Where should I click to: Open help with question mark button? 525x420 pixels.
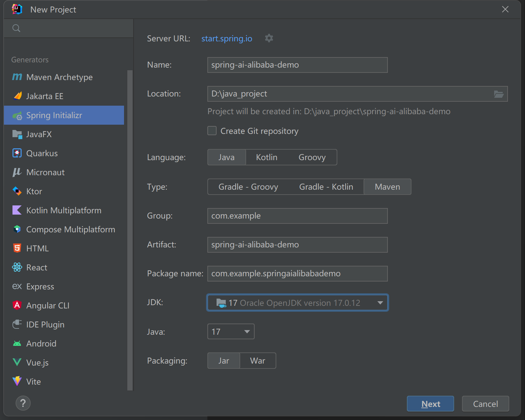click(23, 403)
